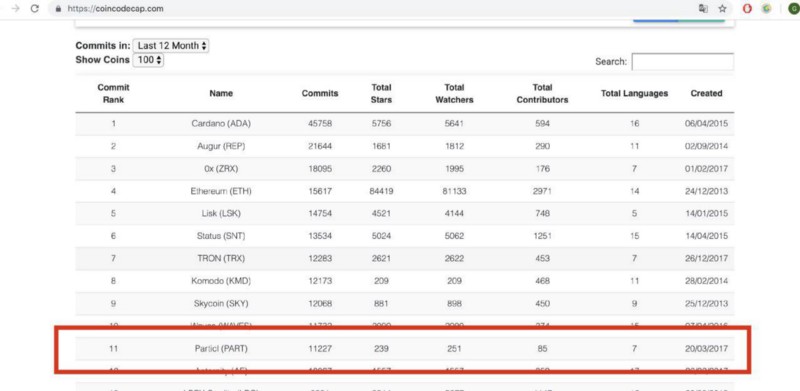Click Cardano's commits value 45758

click(x=320, y=124)
